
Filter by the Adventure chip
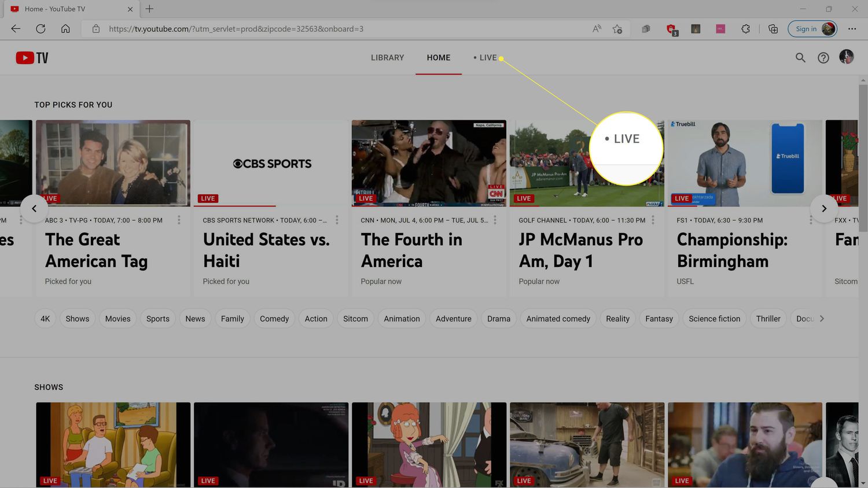click(x=454, y=319)
